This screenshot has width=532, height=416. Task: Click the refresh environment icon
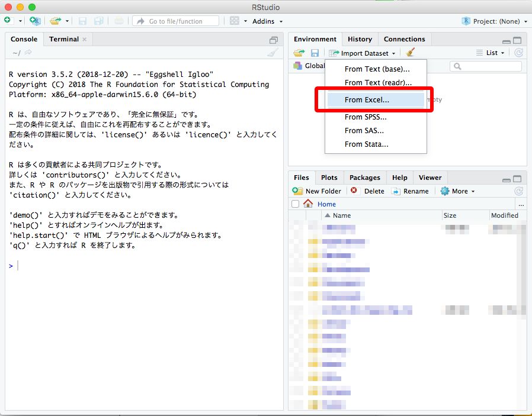pyautogui.click(x=518, y=53)
